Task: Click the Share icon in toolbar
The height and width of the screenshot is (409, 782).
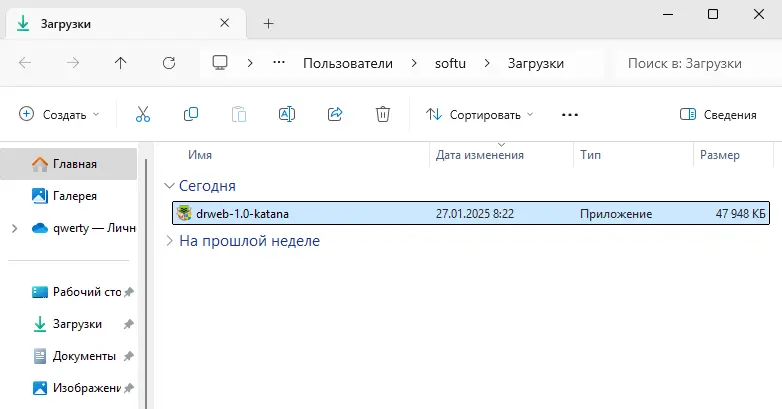Action: tap(335, 115)
